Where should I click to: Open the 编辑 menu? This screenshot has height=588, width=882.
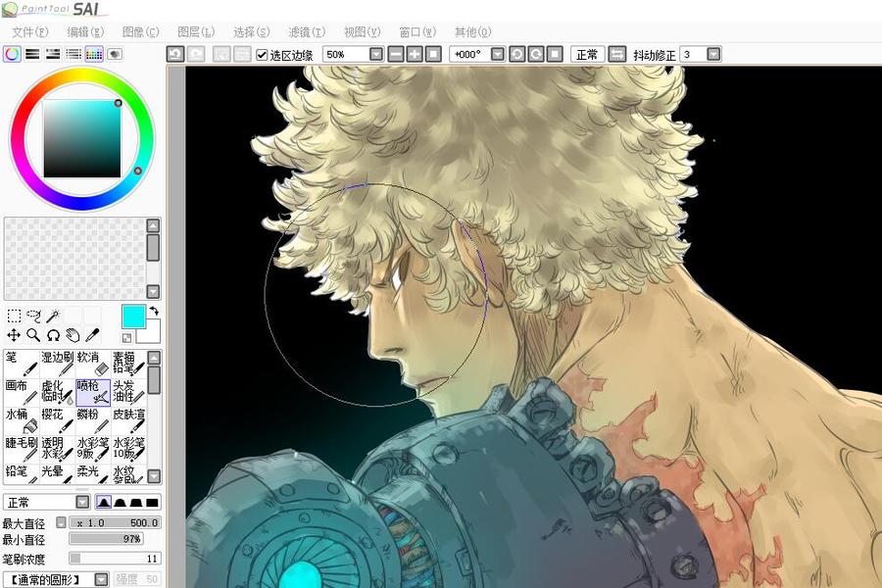[x=85, y=32]
